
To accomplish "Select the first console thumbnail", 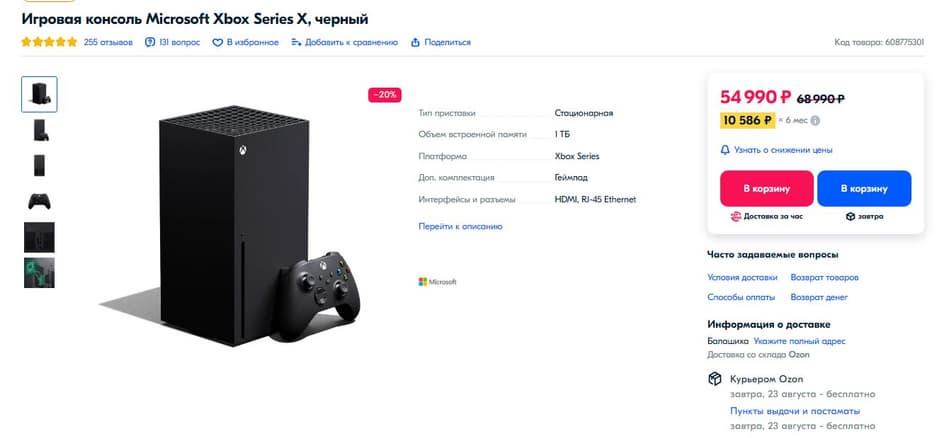I will (x=39, y=94).
